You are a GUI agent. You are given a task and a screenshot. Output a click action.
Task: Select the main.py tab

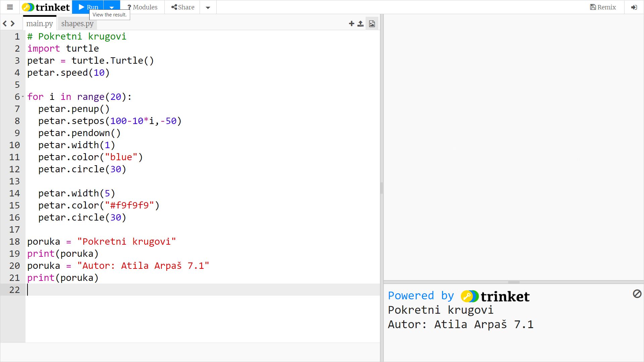40,23
